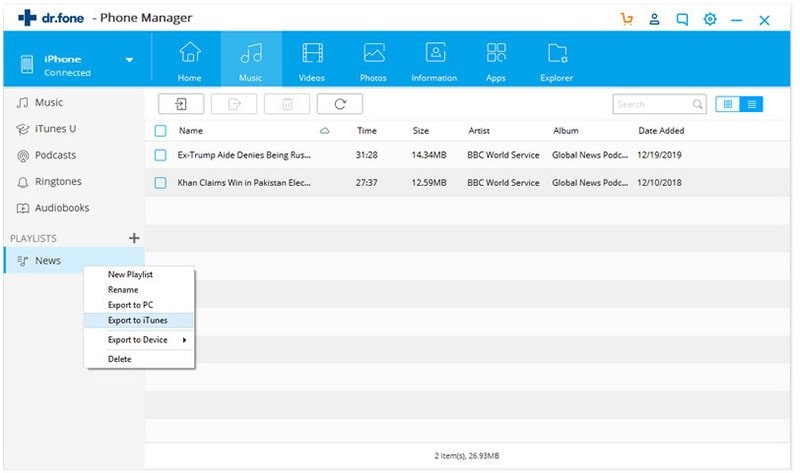
Task: Switch to the Music tab
Action: (251, 61)
